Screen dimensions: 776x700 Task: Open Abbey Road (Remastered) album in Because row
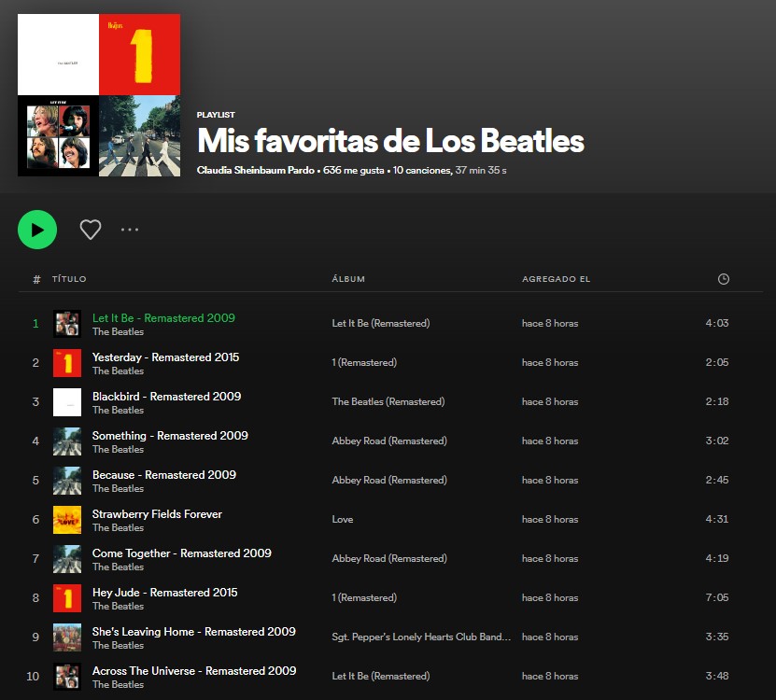(x=389, y=480)
